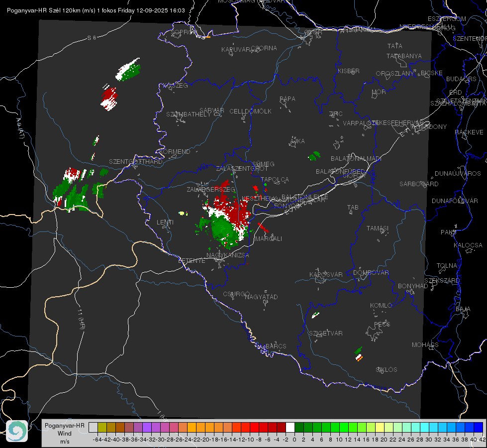Click the KOMLÓ city label
Viewport: 487px width, 448px height.
coord(381,306)
